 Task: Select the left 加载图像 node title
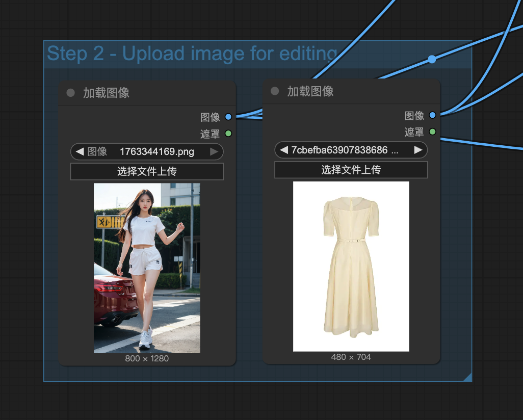click(x=106, y=93)
